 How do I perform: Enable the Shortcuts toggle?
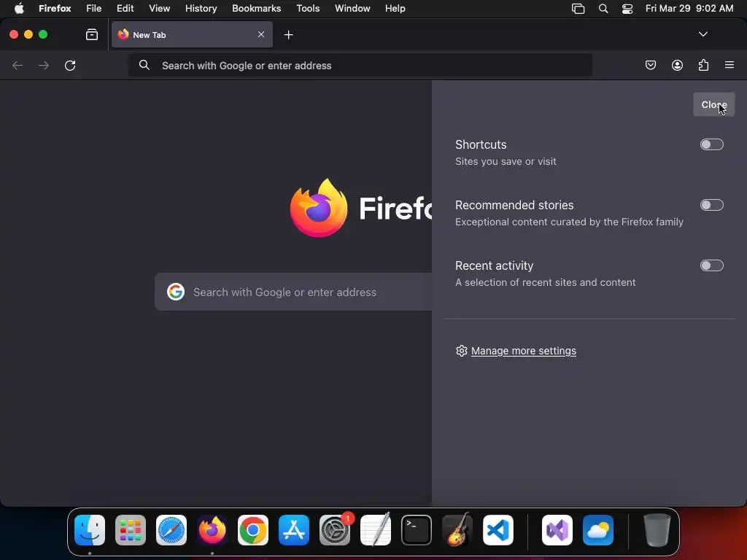coord(711,144)
